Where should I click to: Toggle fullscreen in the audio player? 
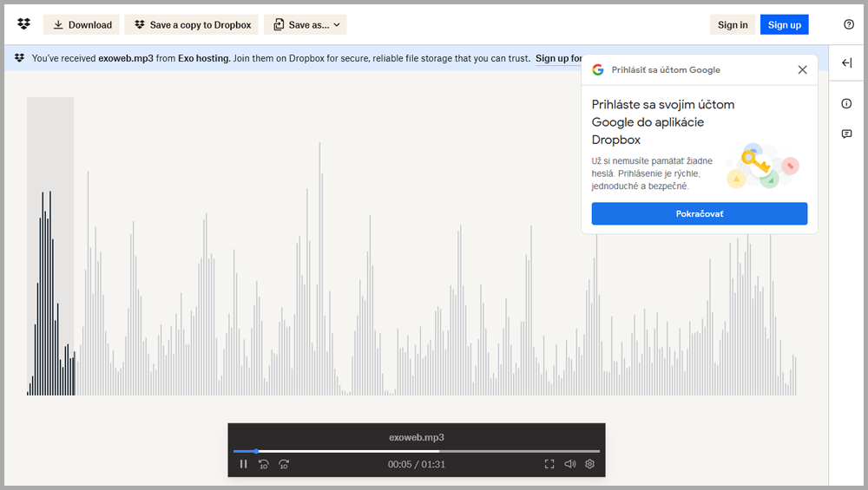(x=549, y=464)
